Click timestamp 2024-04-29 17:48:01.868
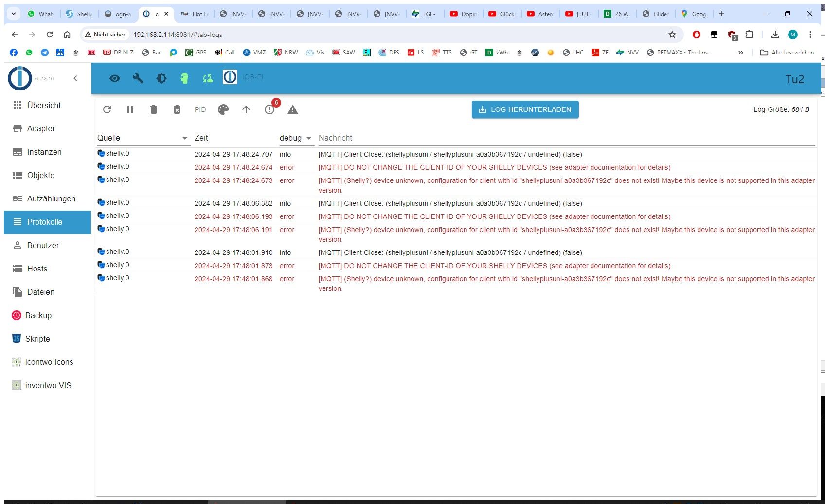 pos(233,279)
